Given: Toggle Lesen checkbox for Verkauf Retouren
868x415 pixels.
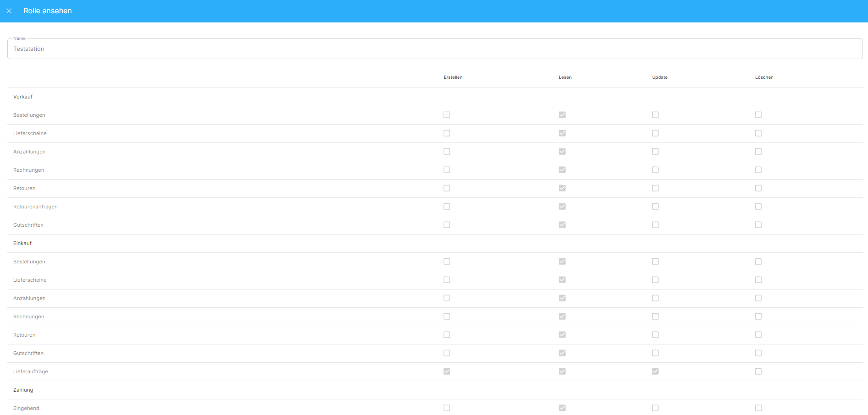Looking at the screenshot, I should [562, 188].
